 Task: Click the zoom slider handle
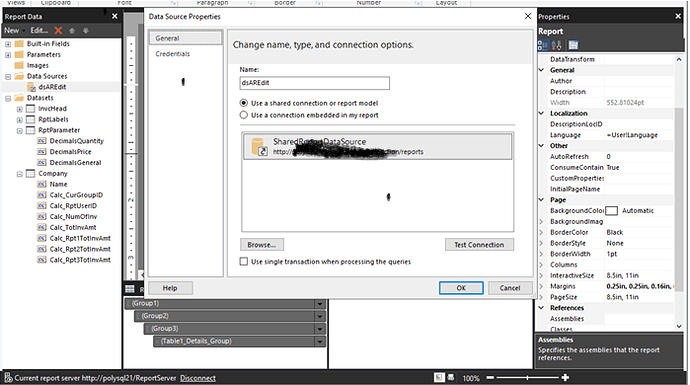click(527, 378)
